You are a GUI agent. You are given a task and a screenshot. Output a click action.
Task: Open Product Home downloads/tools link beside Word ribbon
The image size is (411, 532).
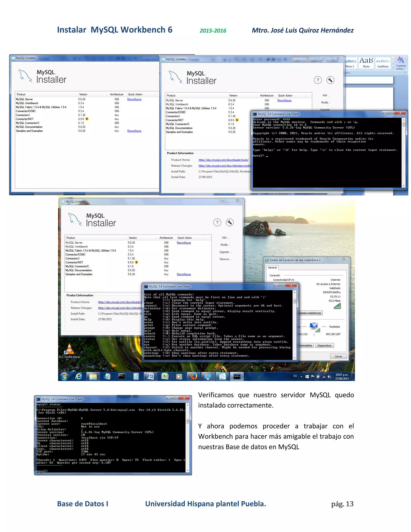[224, 160]
